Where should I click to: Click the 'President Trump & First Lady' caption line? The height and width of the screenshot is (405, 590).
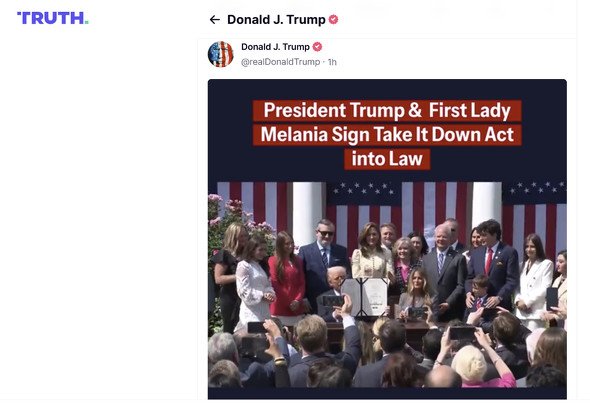coord(387,111)
